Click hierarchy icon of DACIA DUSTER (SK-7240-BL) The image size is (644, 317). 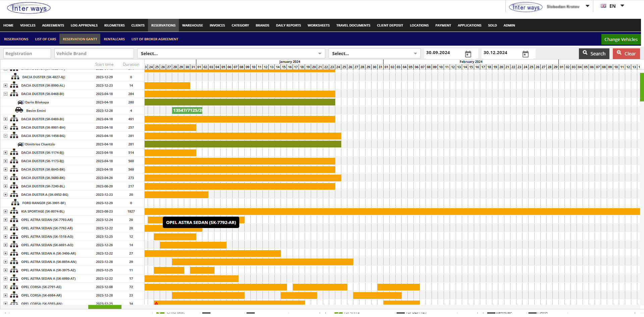coord(14,186)
